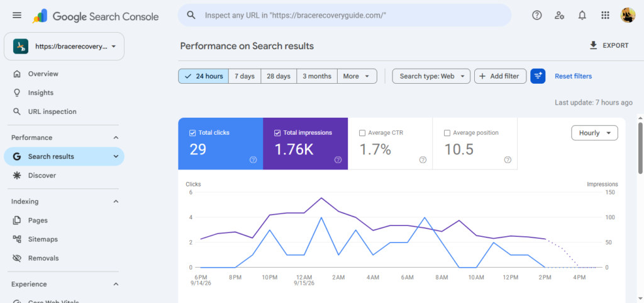
Task: Click the Export download arrow icon
Action: 593,45
